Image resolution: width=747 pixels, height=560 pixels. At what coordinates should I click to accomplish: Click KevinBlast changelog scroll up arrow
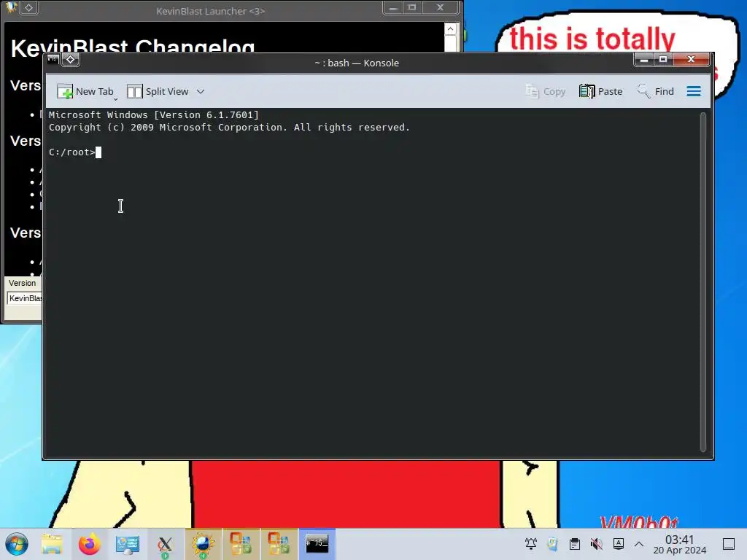click(450, 29)
